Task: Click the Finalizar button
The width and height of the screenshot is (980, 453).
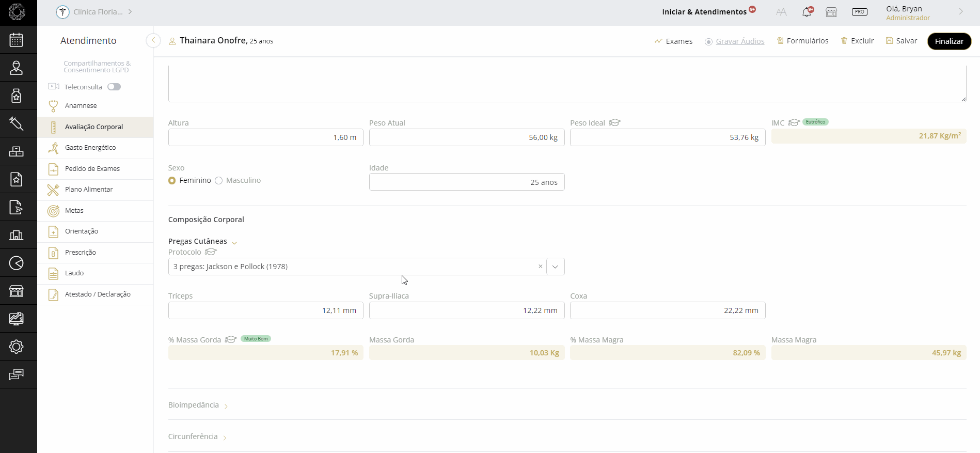Action: coord(949,41)
